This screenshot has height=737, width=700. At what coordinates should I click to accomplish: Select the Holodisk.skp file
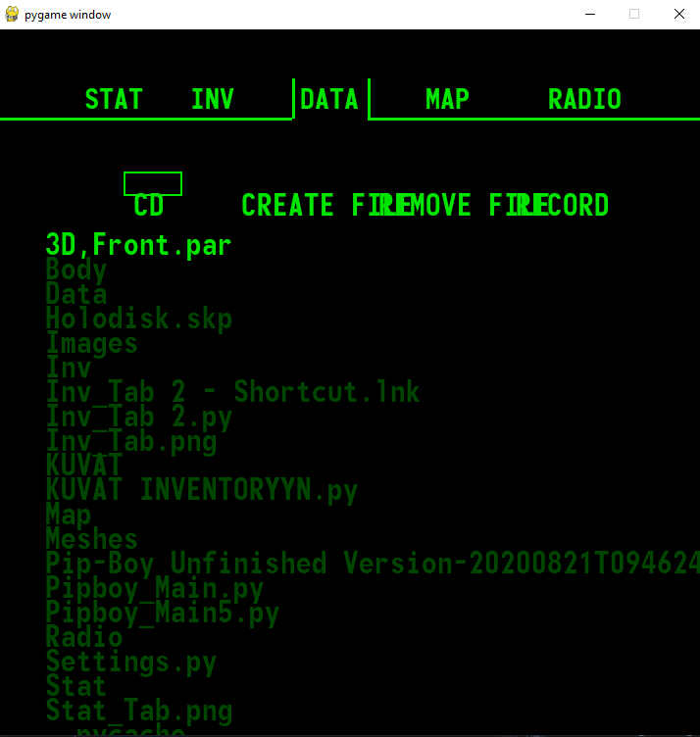[x=138, y=319]
